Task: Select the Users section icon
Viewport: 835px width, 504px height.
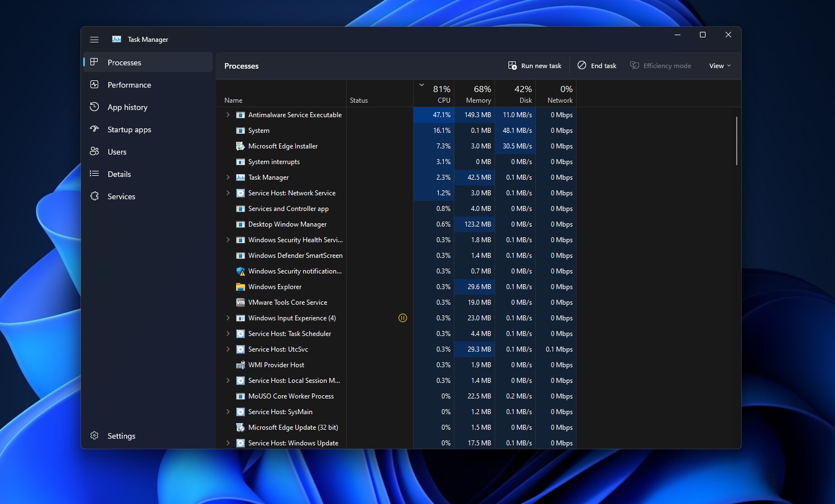Action: (x=94, y=151)
